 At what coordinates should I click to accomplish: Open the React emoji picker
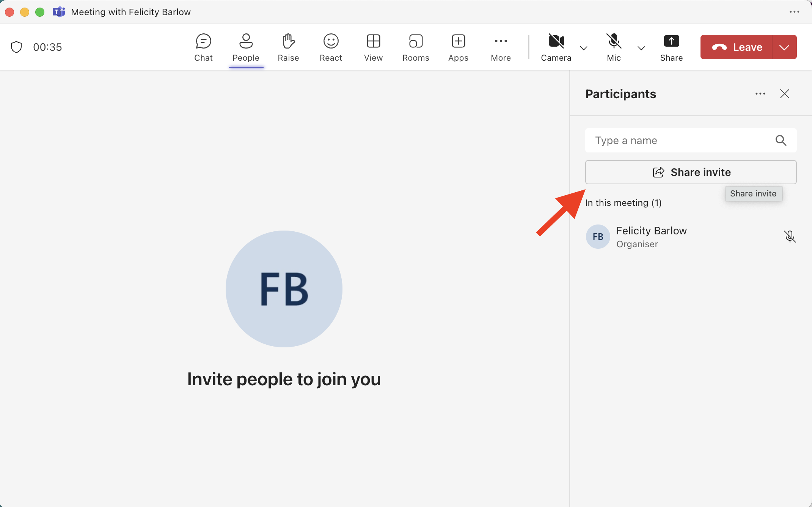click(x=331, y=47)
